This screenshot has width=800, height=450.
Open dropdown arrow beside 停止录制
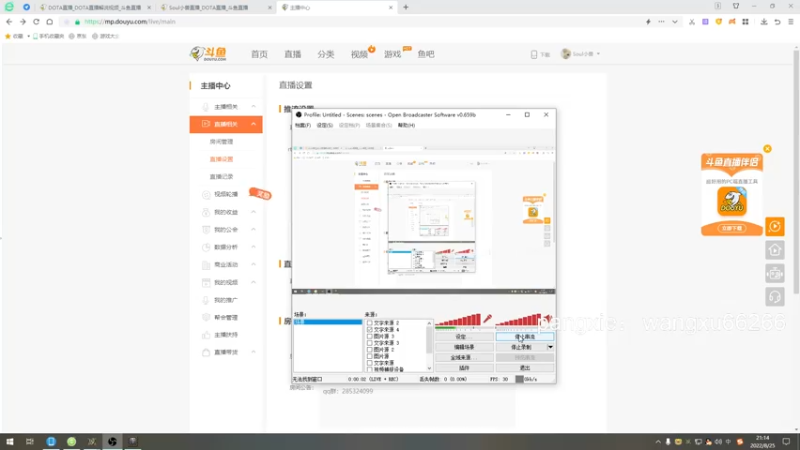pyautogui.click(x=550, y=347)
